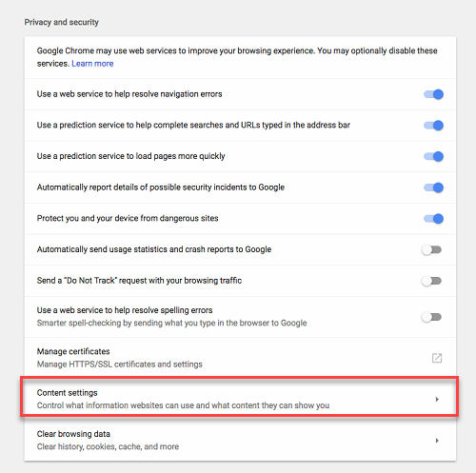
Task: Open the Manage certificates external link icon
Action: click(x=437, y=358)
